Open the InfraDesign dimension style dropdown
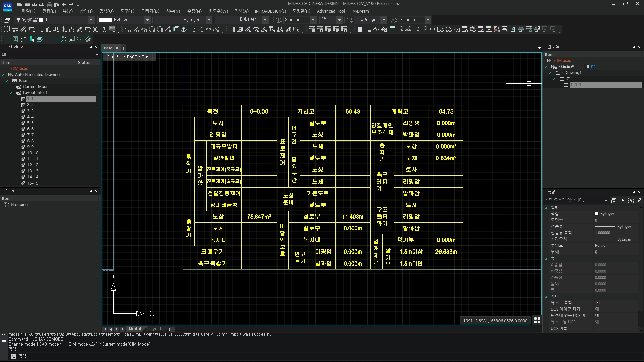644x362 pixels. (384, 20)
